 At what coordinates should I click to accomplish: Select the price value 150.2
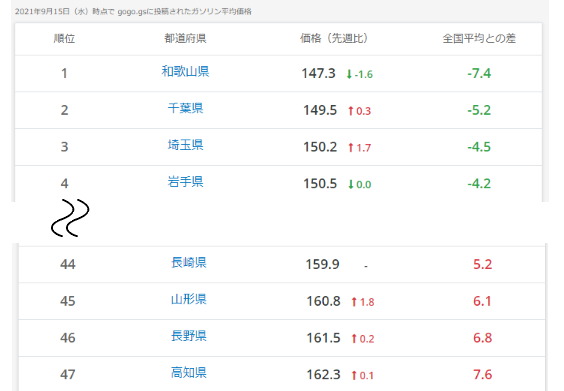tap(320, 147)
